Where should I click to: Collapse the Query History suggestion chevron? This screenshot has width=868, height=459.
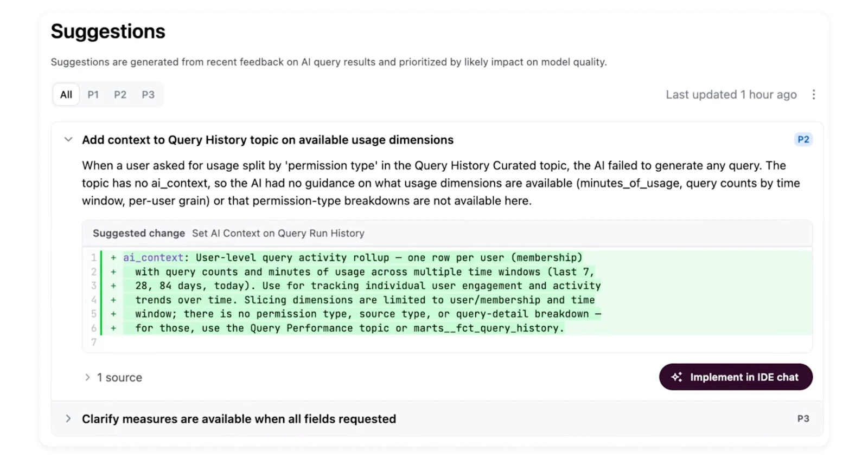click(68, 140)
